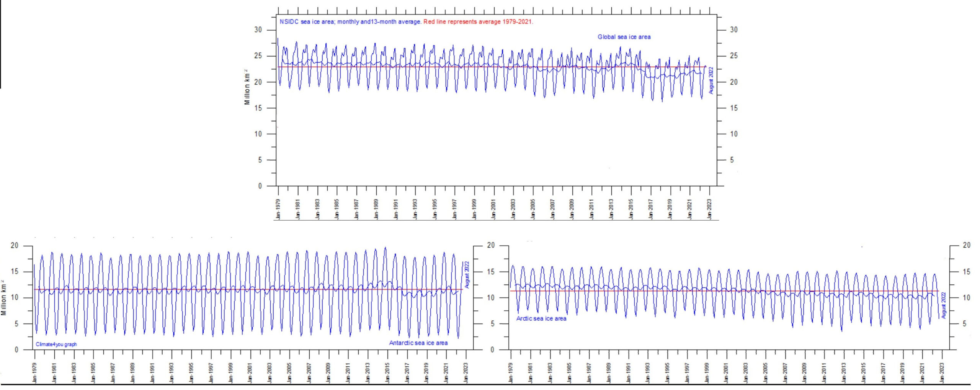The width and height of the screenshot is (980, 390).
Task: Click the 'Arctic sea ice area' label
Action: pyautogui.click(x=541, y=318)
